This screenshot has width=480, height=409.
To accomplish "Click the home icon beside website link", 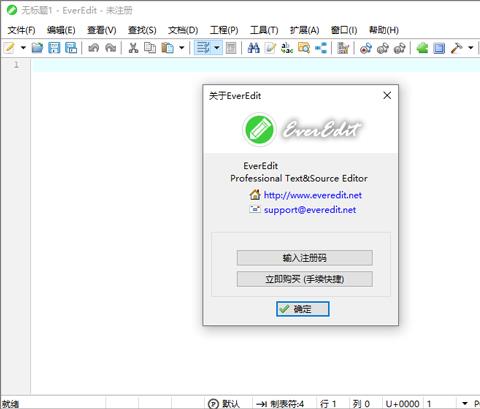I will click(255, 194).
